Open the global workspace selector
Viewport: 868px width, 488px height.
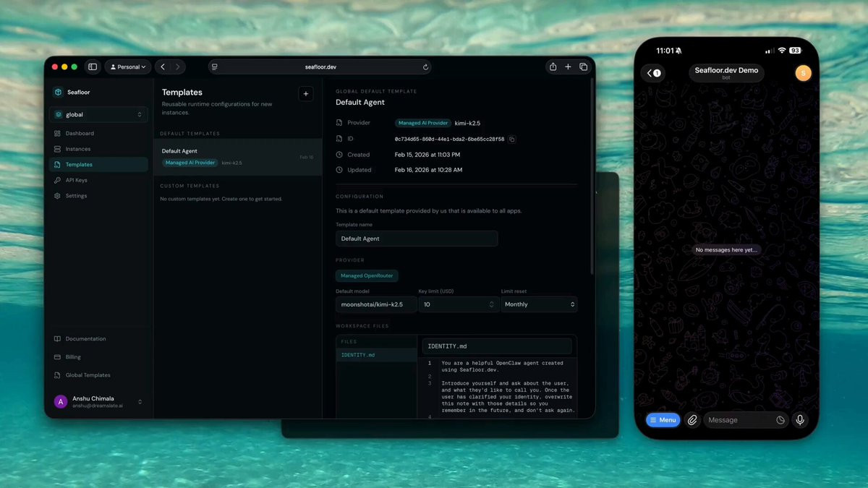point(98,114)
